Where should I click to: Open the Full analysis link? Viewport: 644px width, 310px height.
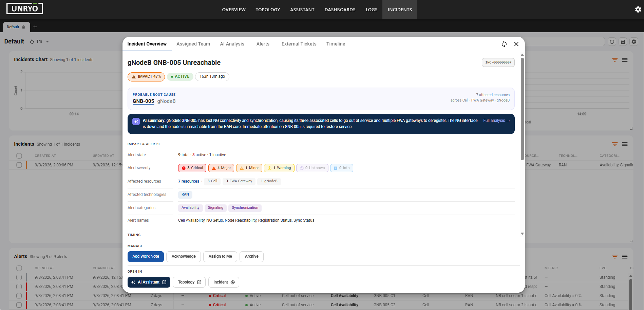pos(496,121)
